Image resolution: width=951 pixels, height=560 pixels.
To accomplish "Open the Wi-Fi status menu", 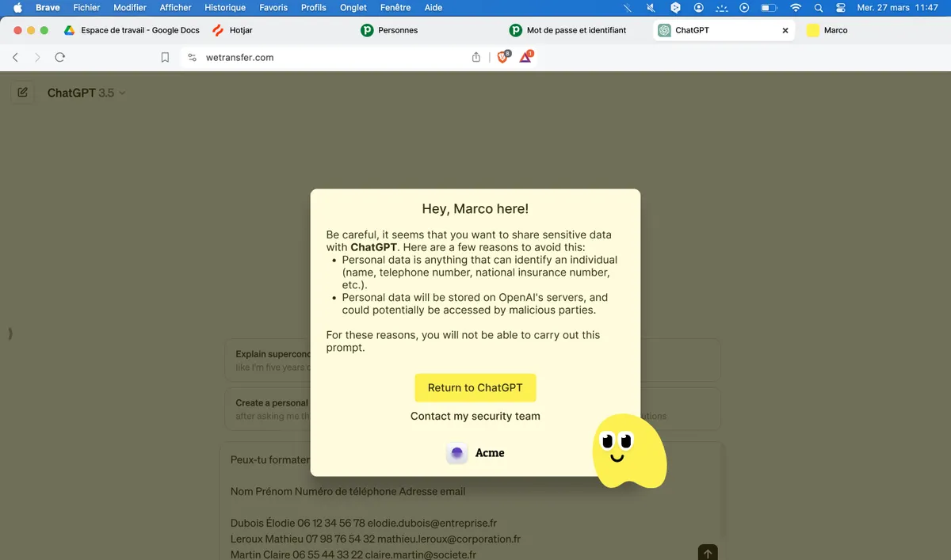I will point(796,8).
